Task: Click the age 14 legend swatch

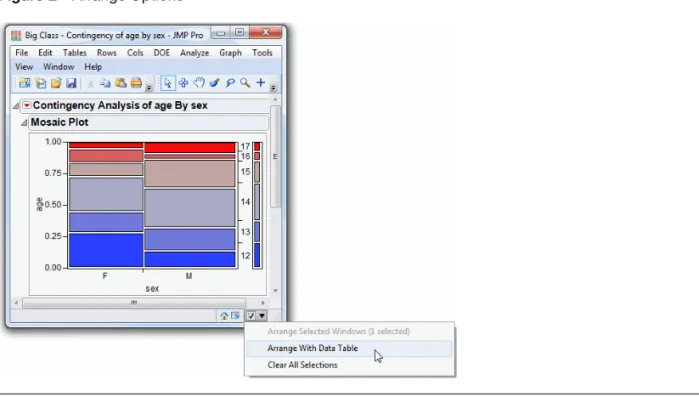Action: coord(257,202)
